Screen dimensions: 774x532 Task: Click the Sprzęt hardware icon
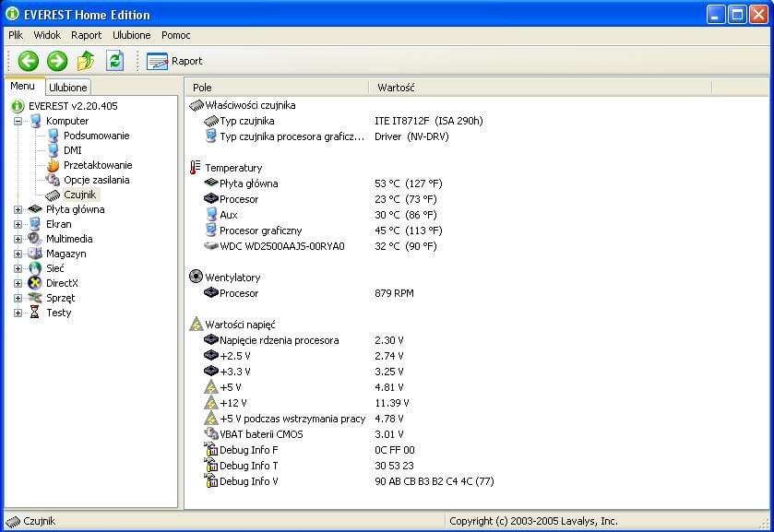click(35, 298)
